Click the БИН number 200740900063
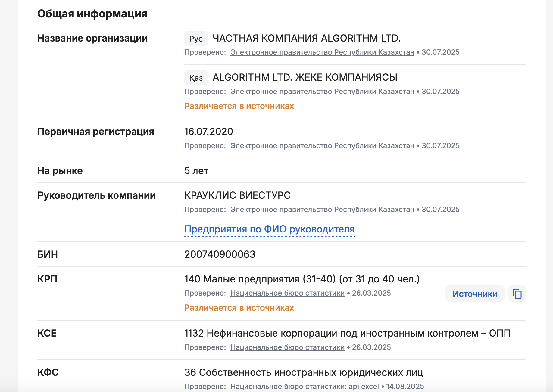Viewport: 553px width, 392px height. click(220, 254)
